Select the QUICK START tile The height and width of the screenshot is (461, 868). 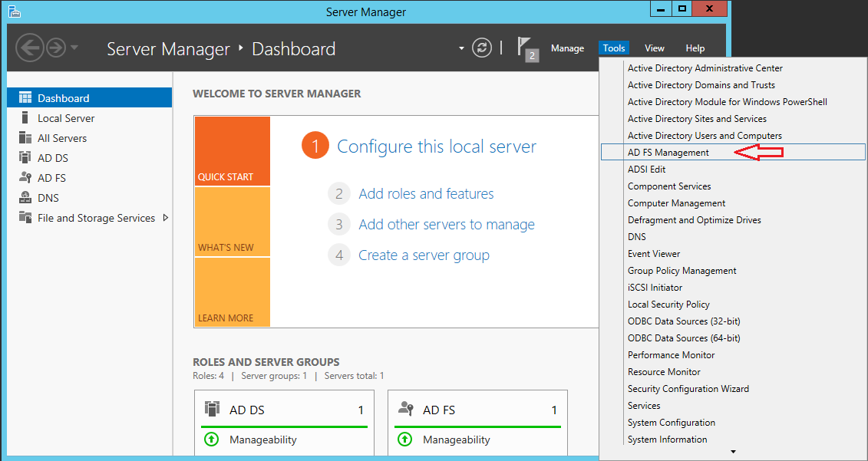tap(233, 151)
